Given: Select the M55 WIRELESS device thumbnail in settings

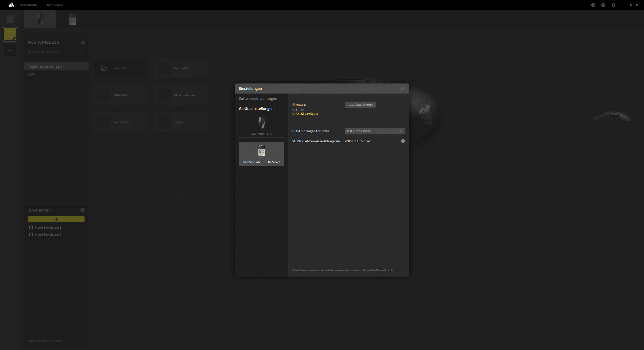Looking at the screenshot, I should click(x=261, y=125).
